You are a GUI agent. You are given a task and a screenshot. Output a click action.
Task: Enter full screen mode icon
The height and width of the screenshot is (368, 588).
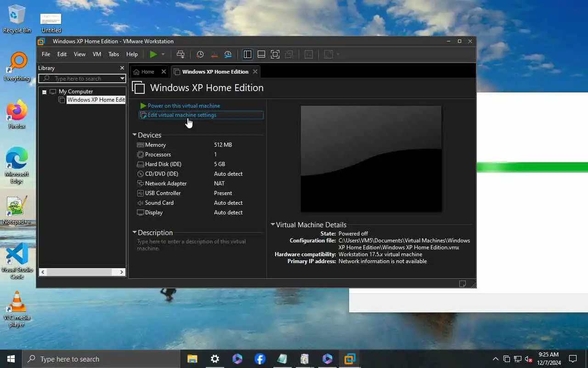pos(275,54)
